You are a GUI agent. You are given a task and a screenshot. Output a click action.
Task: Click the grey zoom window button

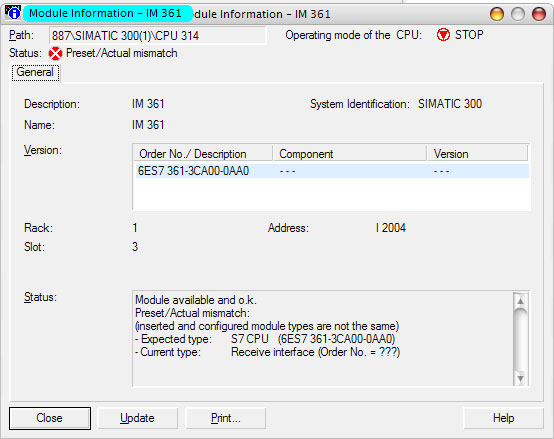518,14
